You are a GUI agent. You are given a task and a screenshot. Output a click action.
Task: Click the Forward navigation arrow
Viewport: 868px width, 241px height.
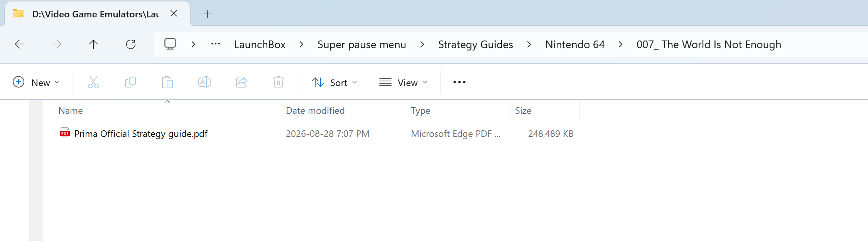click(57, 44)
